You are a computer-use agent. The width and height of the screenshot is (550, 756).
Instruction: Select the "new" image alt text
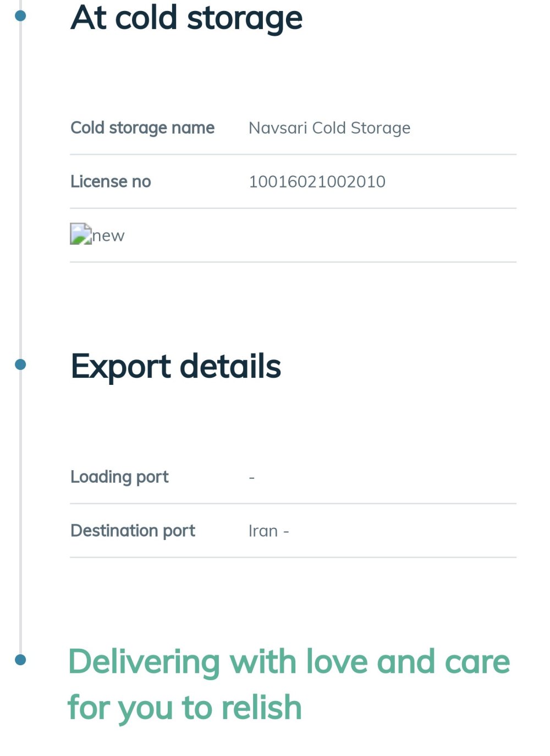click(108, 236)
